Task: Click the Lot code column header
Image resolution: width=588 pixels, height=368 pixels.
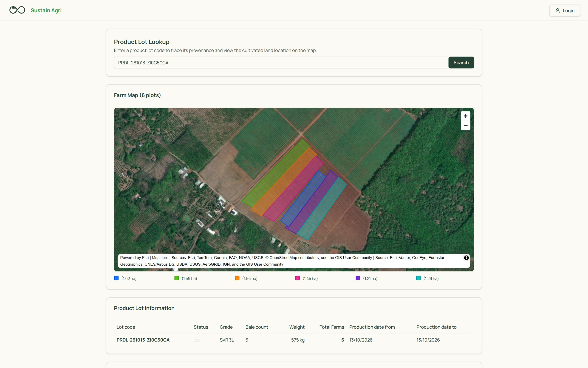Action: pyautogui.click(x=126, y=327)
